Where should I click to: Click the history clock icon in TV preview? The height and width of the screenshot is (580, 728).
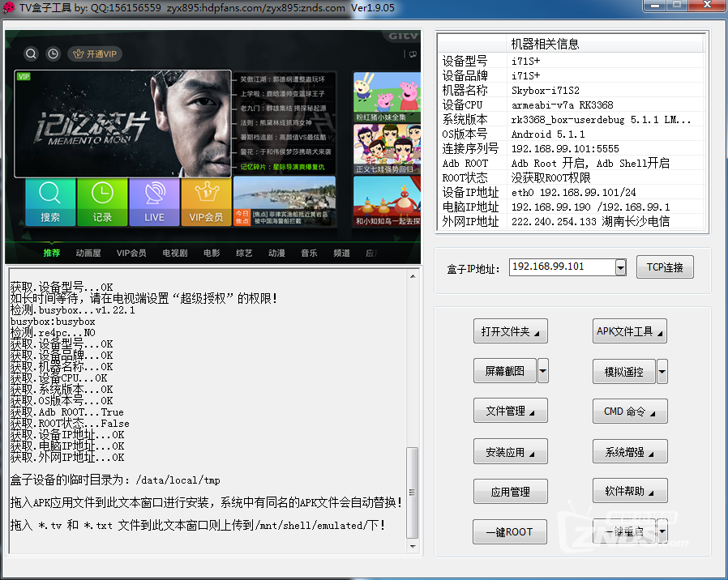(x=53, y=54)
